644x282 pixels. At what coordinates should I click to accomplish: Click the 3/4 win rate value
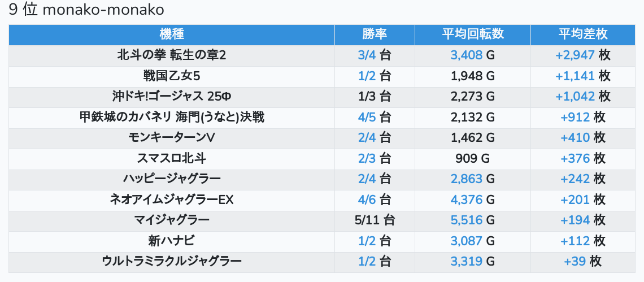point(367,55)
